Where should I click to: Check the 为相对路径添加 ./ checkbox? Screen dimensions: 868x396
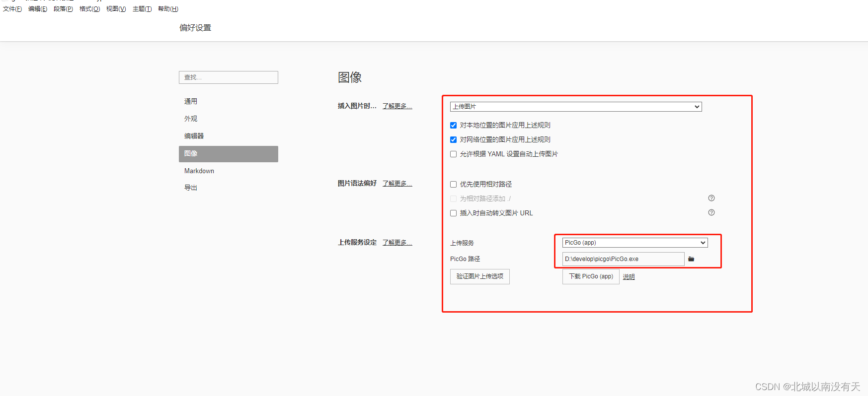tap(453, 199)
